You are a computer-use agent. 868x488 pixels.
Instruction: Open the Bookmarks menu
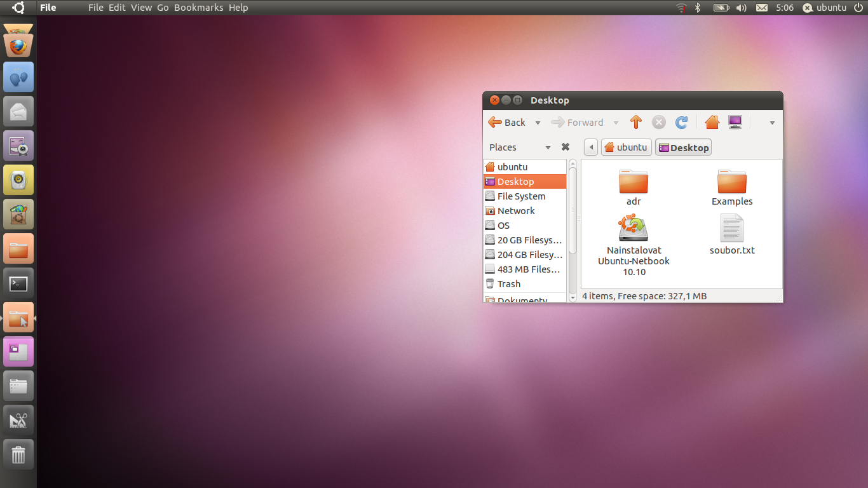click(x=198, y=8)
